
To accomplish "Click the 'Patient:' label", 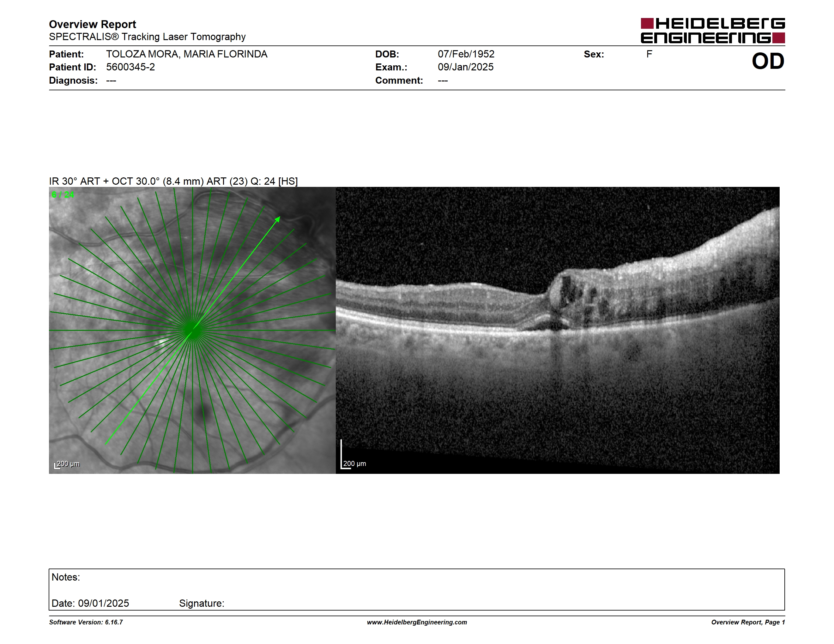I will coord(66,54).
